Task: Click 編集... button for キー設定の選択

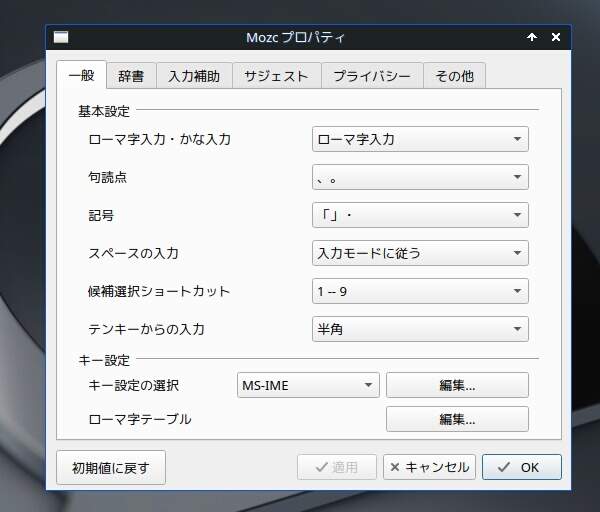Action: [457, 385]
